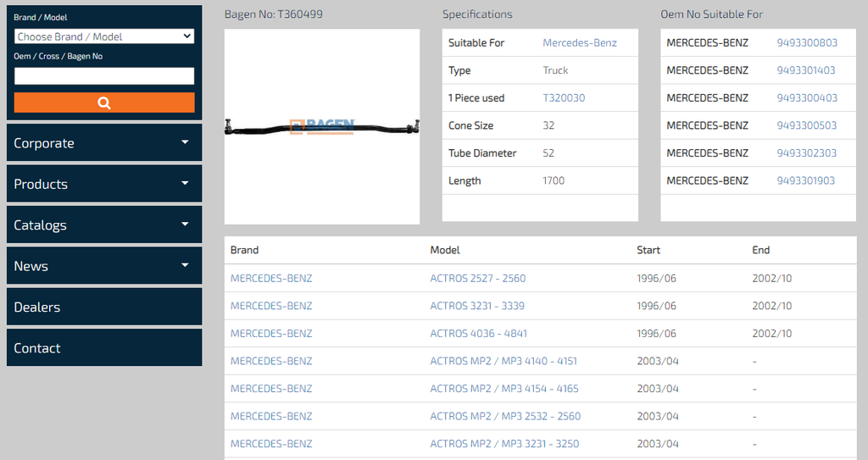Click ACTROS MP2 / MP3 4140 - 4151

[503, 361]
